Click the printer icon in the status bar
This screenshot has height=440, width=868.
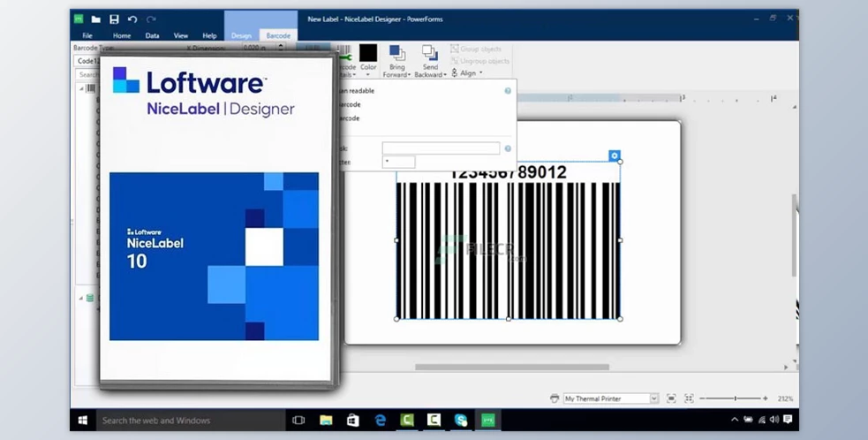pyautogui.click(x=555, y=398)
